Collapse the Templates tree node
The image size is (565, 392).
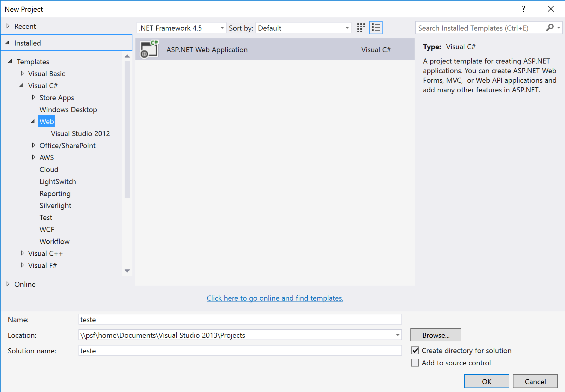tap(10, 61)
